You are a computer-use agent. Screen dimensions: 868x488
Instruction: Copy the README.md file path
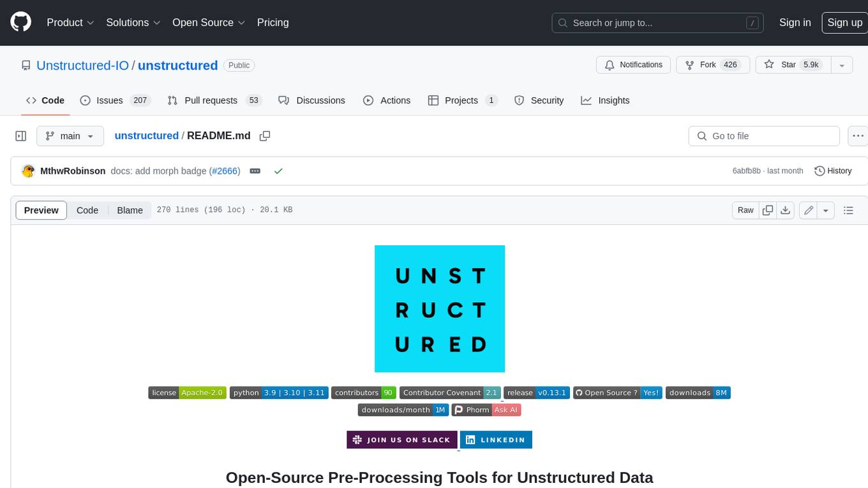coord(265,136)
